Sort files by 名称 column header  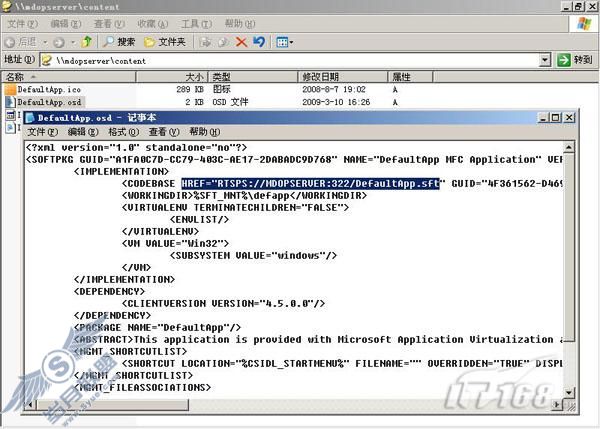pos(69,77)
